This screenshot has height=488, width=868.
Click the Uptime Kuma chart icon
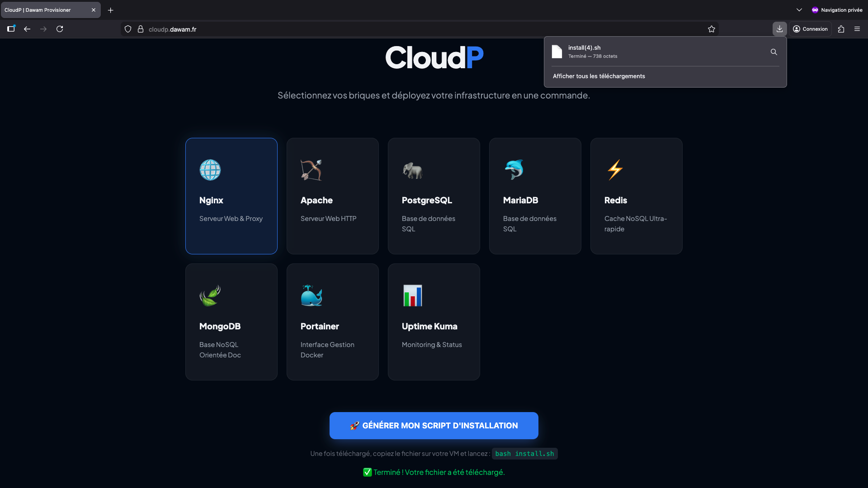(412, 296)
